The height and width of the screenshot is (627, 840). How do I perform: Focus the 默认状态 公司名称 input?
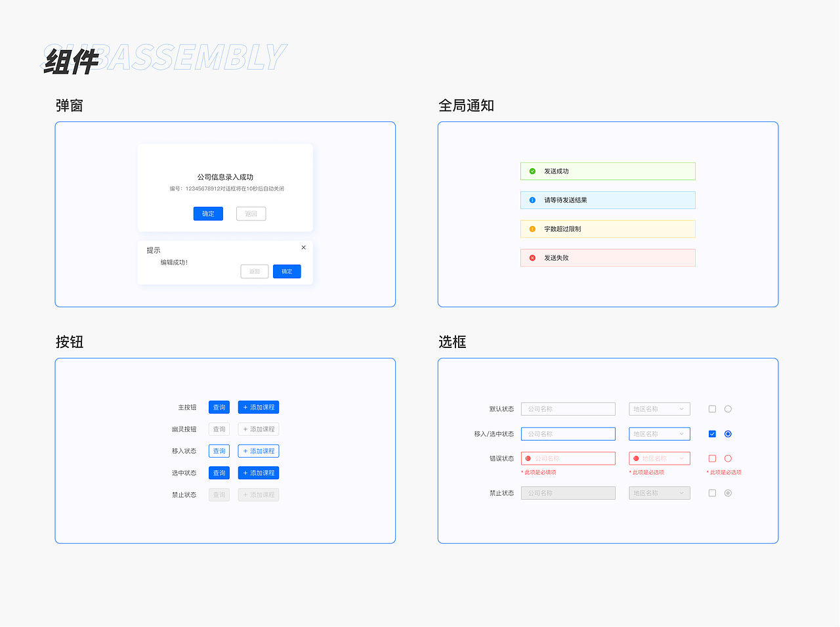click(568, 409)
